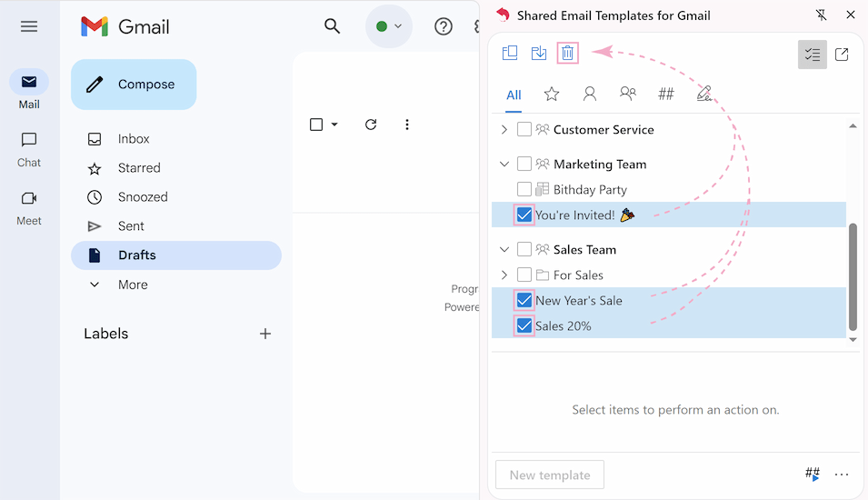This screenshot has height=500, width=868.
Task: Click the ## insert macro icon
Action: coord(812,474)
